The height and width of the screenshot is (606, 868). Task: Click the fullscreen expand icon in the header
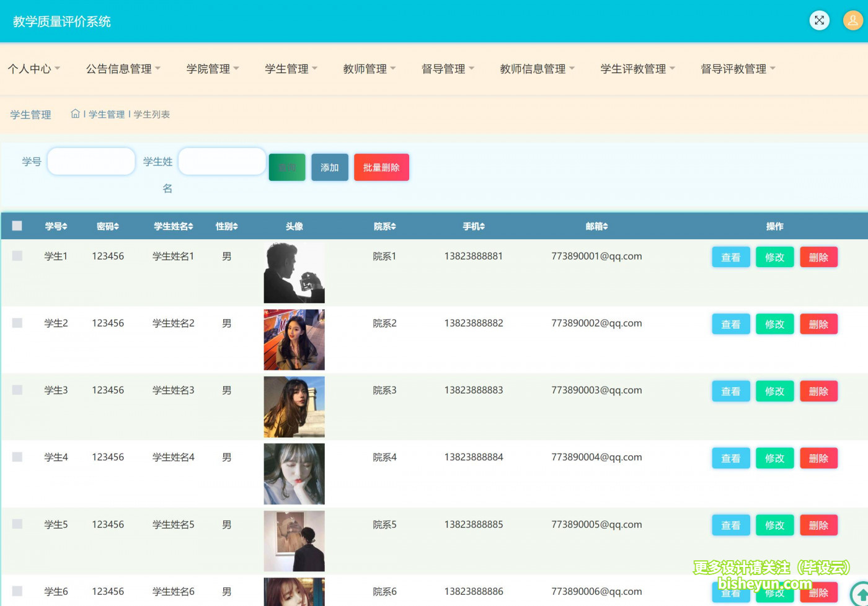[819, 20]
